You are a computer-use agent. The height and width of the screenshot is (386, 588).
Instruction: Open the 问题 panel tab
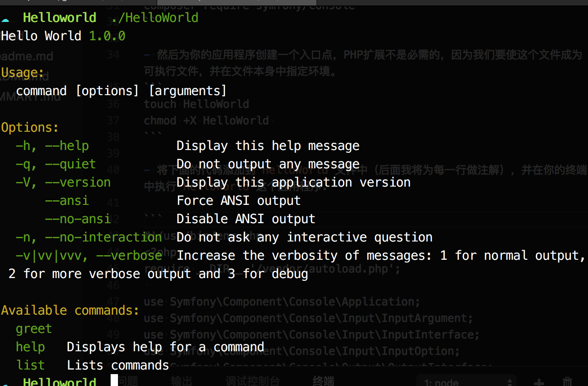pos(127,381)
